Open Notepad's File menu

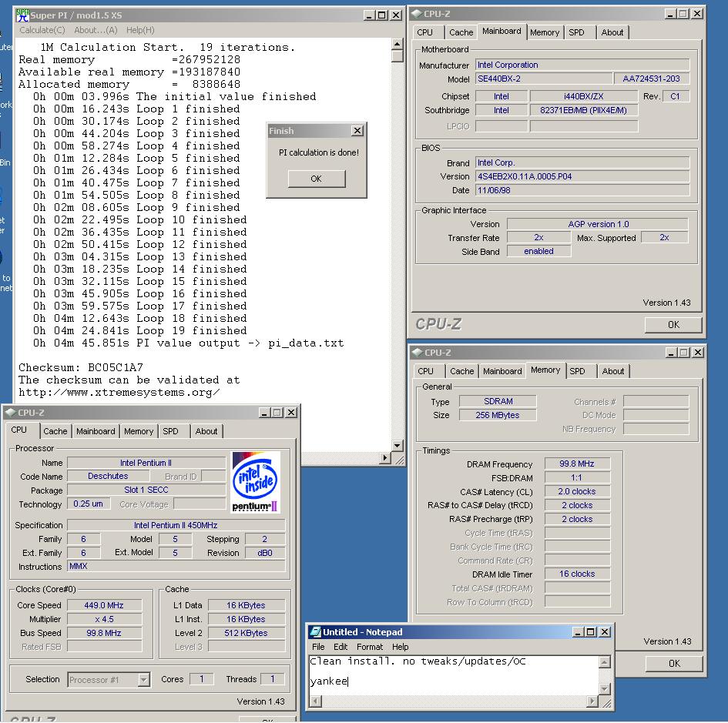[x=318, y=647]
